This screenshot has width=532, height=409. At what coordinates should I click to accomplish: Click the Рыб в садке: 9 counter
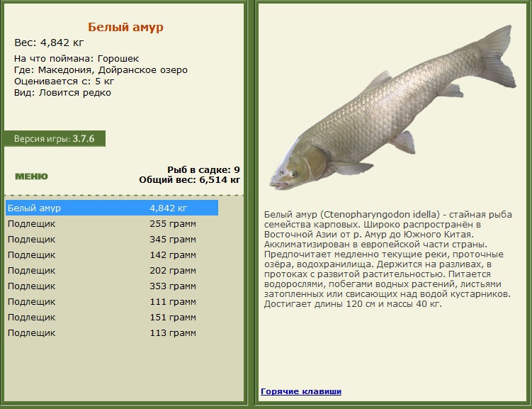pyautogui.click(x=203, y=169)
